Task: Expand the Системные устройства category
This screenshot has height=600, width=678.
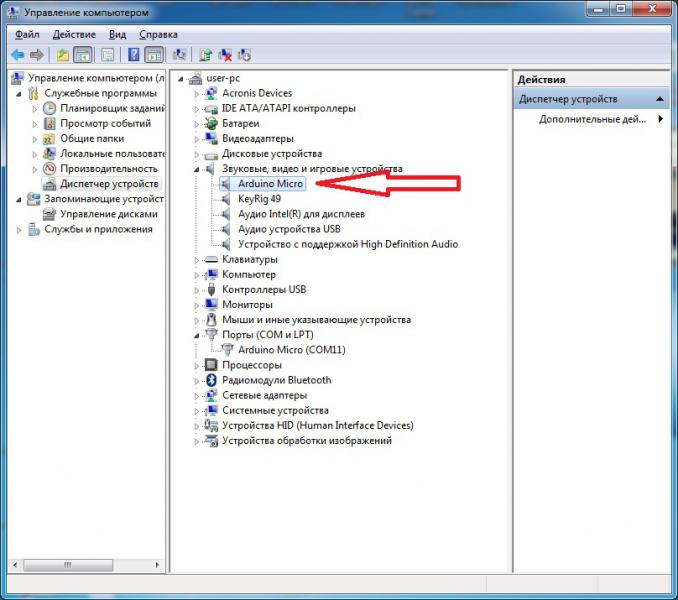Action: tap(197, 411)
